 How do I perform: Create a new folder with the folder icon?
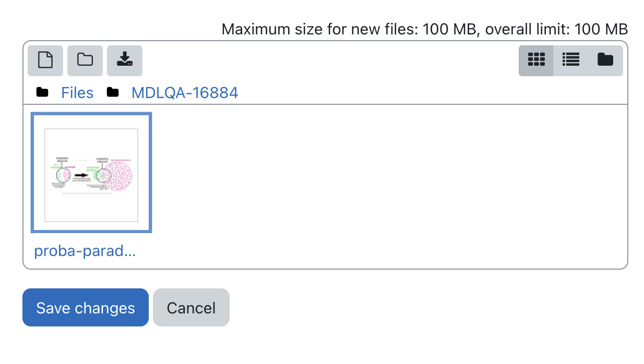point(85,60)
